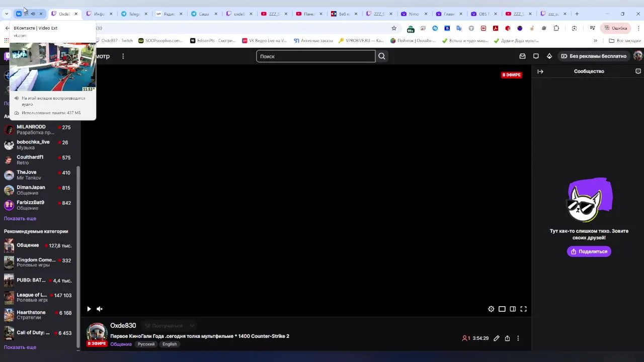Open Все закладки folder
The image size is (644, 362).
point(625,41)
